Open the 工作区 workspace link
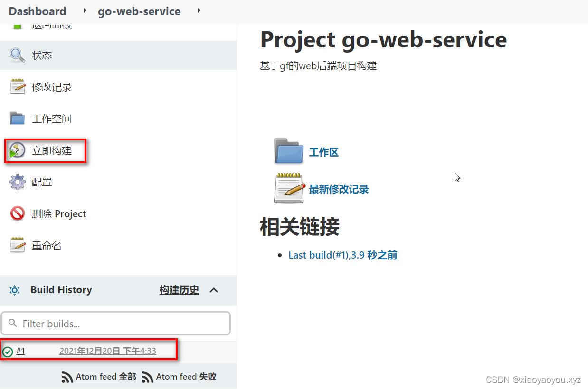Viewport: 588px width, 389px height. coord(324,152)
